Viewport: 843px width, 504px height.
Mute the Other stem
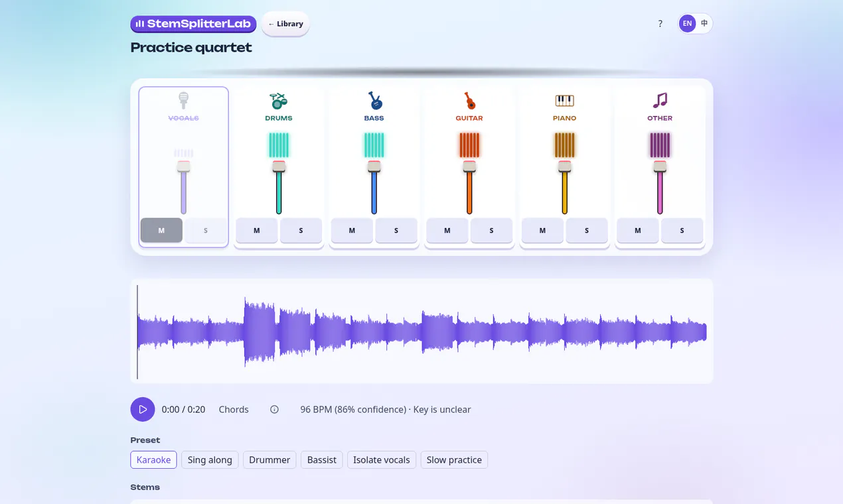(x=638, y=230)
